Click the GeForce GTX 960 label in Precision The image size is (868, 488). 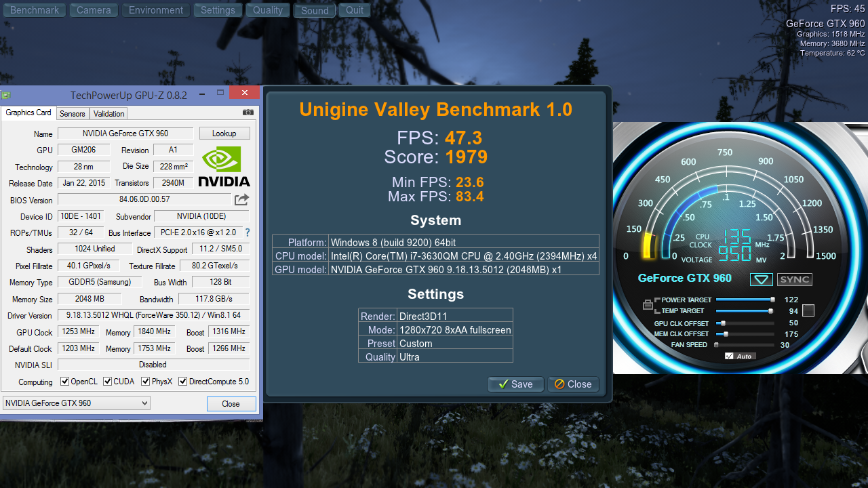685,278
